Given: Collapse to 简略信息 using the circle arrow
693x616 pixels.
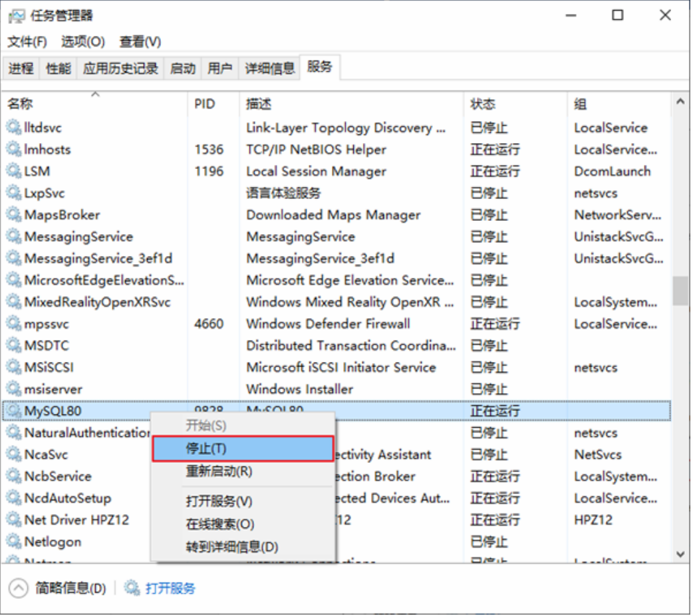Looking at the screenshot, I should pyautogui.click(x=19, y=588).
